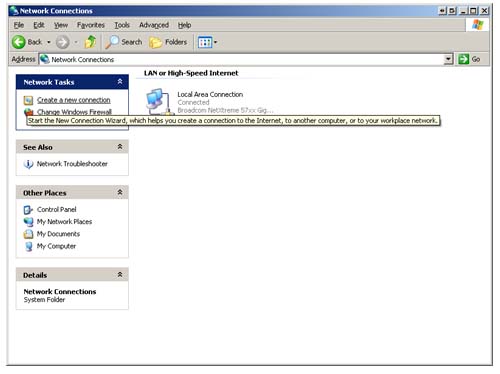Open the File menu
The height and width of the screenshot is (374, 500).
pyautogui.click(x=19, y=25)
